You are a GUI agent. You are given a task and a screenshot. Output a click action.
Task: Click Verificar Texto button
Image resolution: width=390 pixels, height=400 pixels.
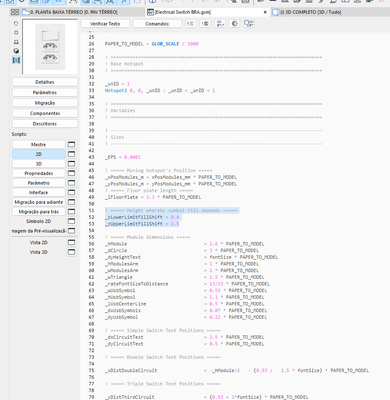(x=105, y=24)
